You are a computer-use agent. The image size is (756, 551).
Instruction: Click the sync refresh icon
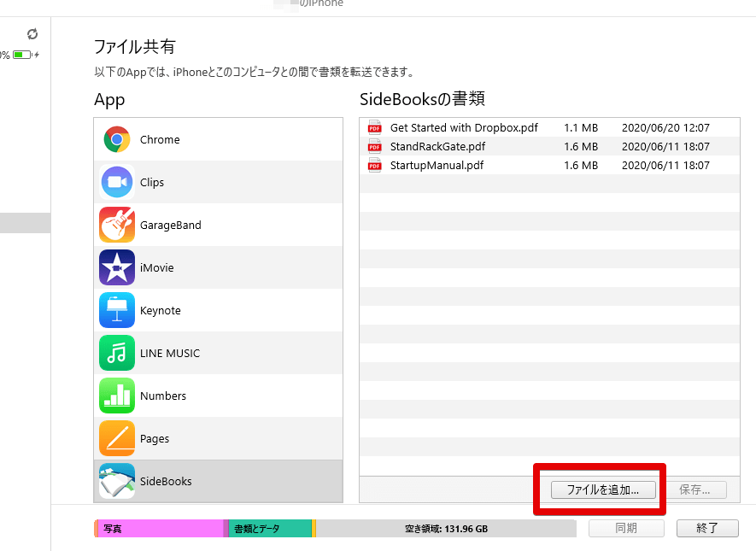coord(32,34)
